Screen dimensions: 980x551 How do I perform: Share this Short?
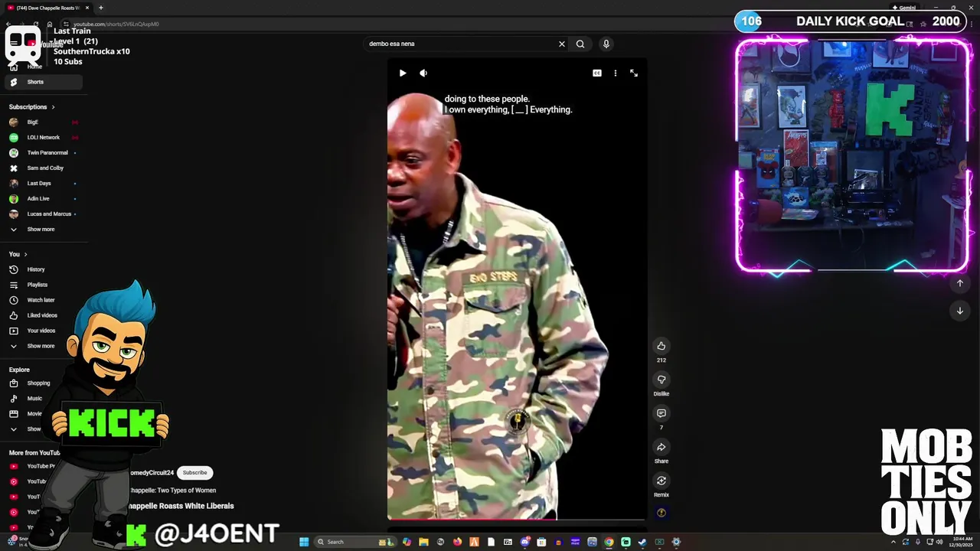661,447
